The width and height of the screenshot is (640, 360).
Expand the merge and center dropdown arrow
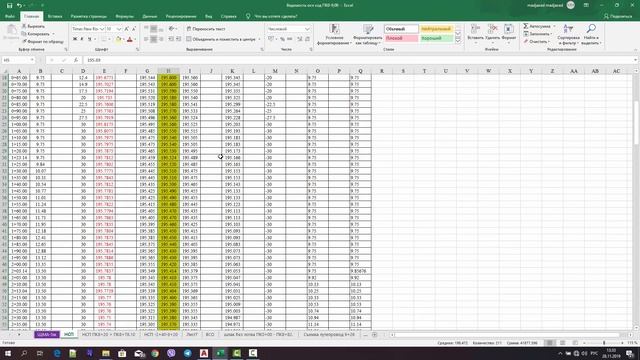click(x=259, y=39)
